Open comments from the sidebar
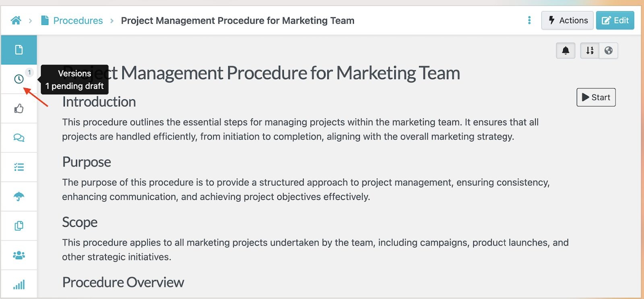This screenshot has width=644, height=299. tap(19, 137)
